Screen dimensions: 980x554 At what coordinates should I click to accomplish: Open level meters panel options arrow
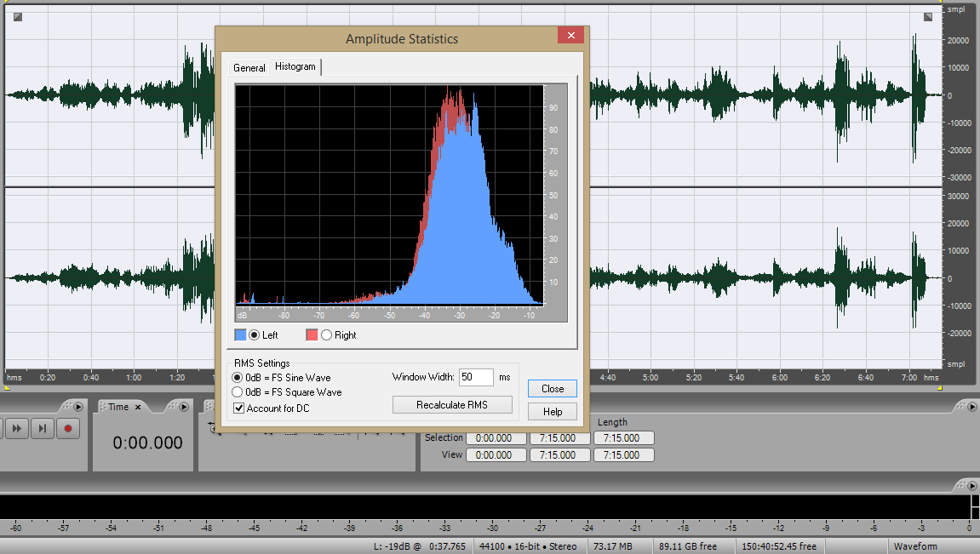click(971, 485)
